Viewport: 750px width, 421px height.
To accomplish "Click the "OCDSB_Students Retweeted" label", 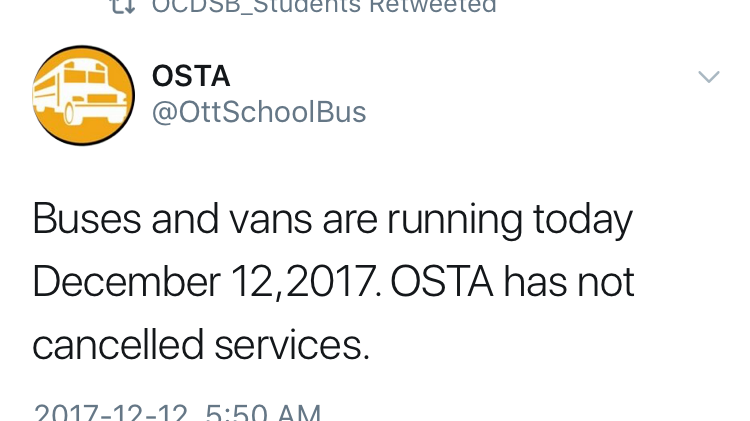I will (x=324, y=5).
